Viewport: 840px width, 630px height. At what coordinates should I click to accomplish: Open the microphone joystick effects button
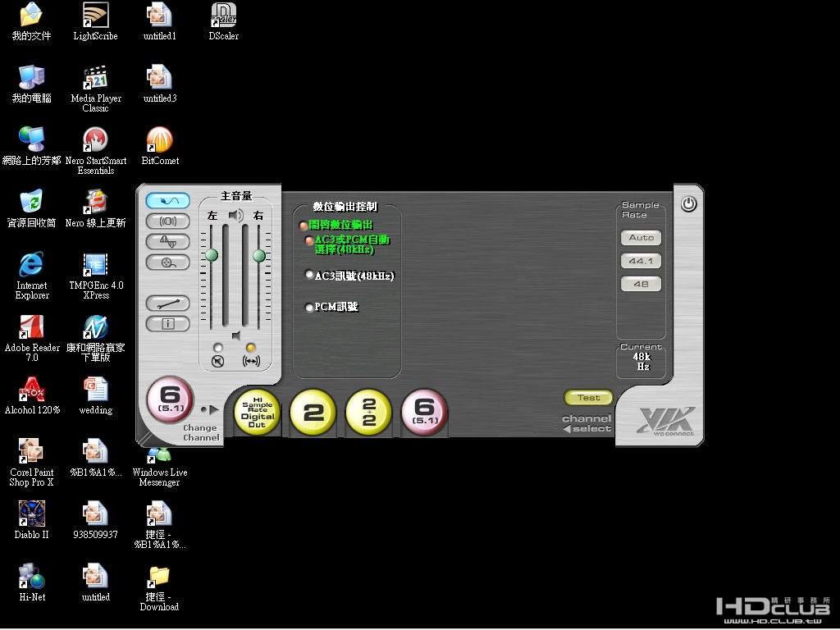pyautogui.click(x=167, y=262)
